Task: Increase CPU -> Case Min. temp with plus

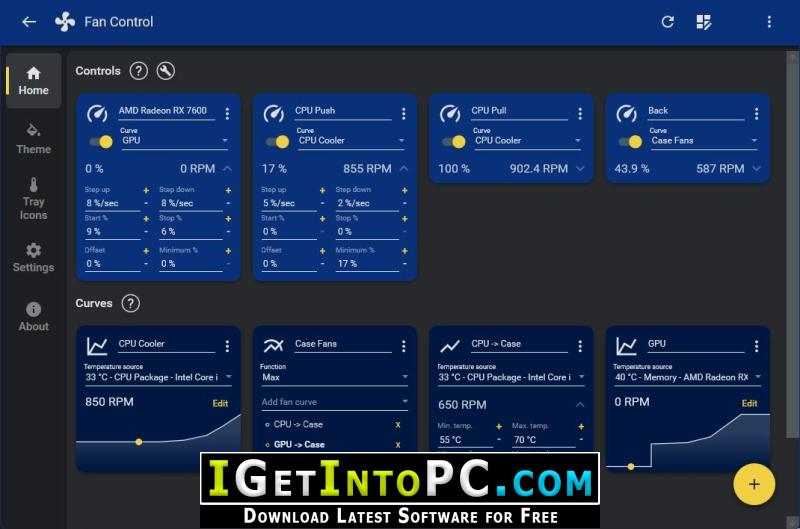Action: click(499, 426)
